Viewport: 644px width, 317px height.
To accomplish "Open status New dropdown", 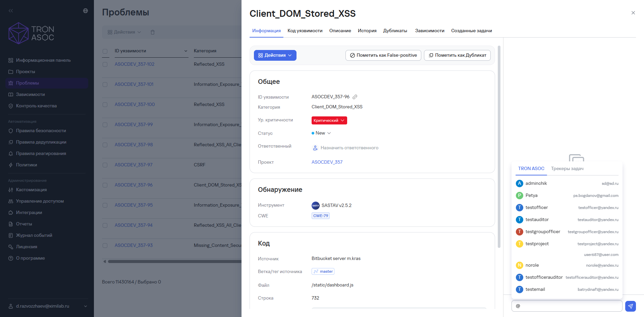I will 321,133.
